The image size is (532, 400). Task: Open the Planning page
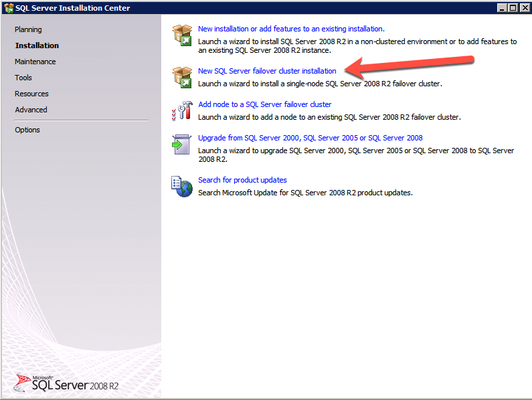[x=28, y=29]
